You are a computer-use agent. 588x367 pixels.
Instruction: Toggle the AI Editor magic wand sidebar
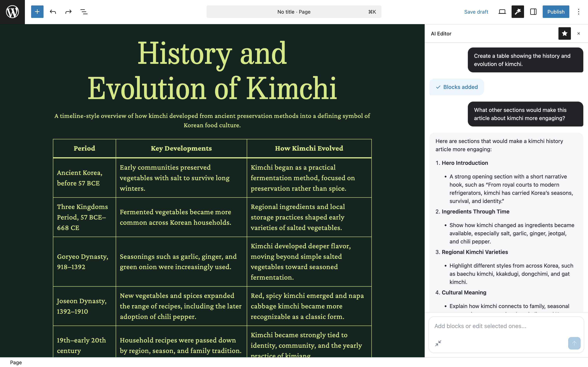(518, 12)
